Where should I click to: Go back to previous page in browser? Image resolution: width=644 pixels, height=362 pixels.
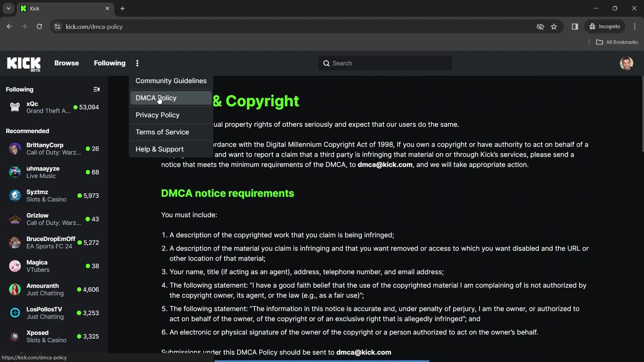9,26
